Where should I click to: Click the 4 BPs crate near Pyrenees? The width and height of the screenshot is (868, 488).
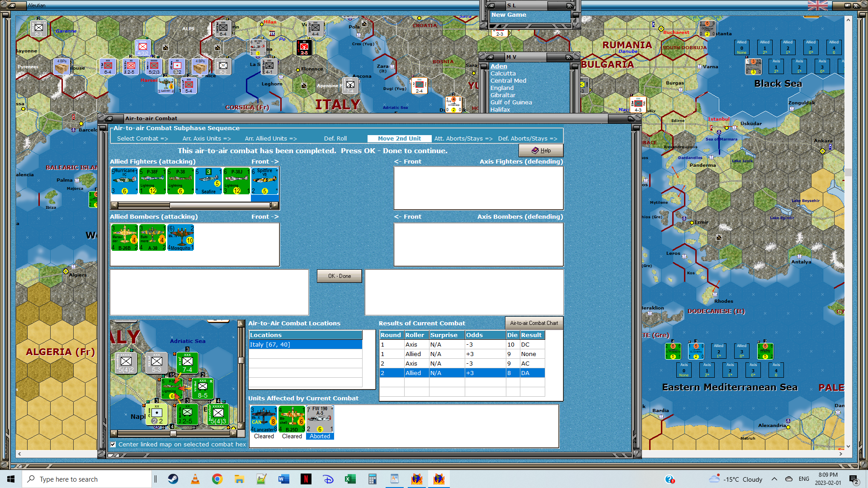pos(62,66)
